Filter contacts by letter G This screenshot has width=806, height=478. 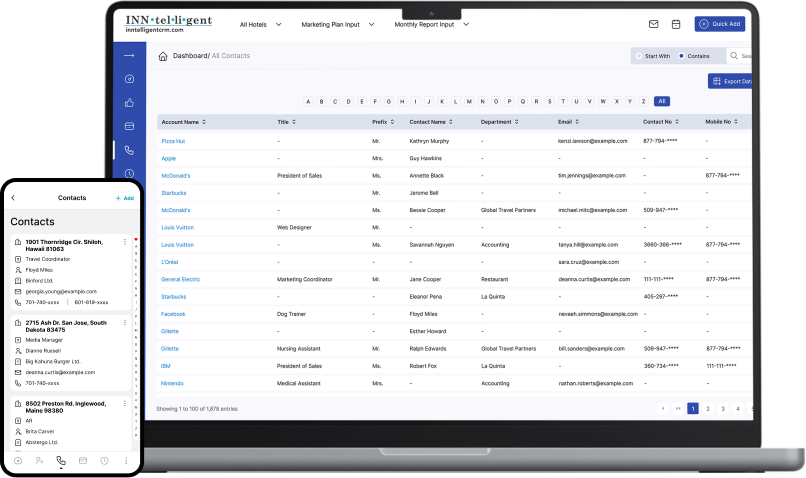point(389,101)
